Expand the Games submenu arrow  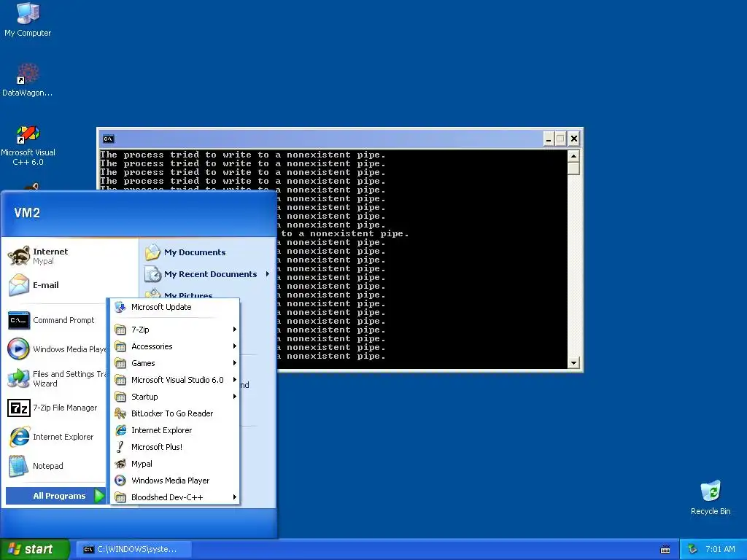234,363
